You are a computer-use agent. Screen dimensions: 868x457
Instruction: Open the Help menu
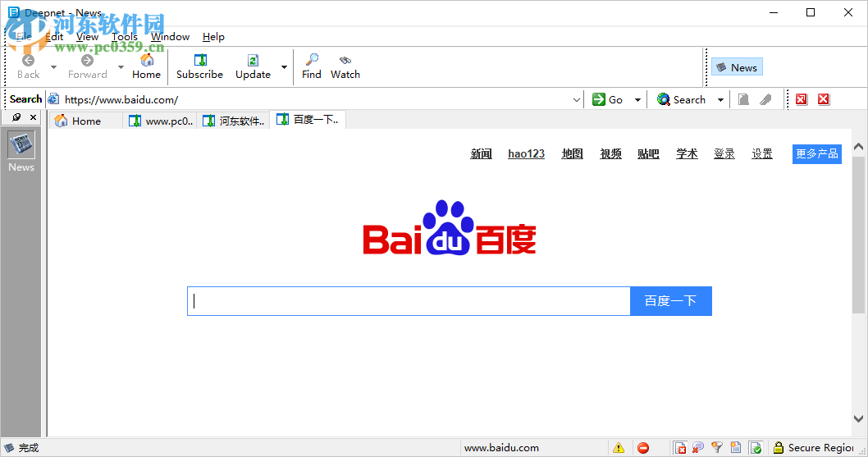coord(213,37)
